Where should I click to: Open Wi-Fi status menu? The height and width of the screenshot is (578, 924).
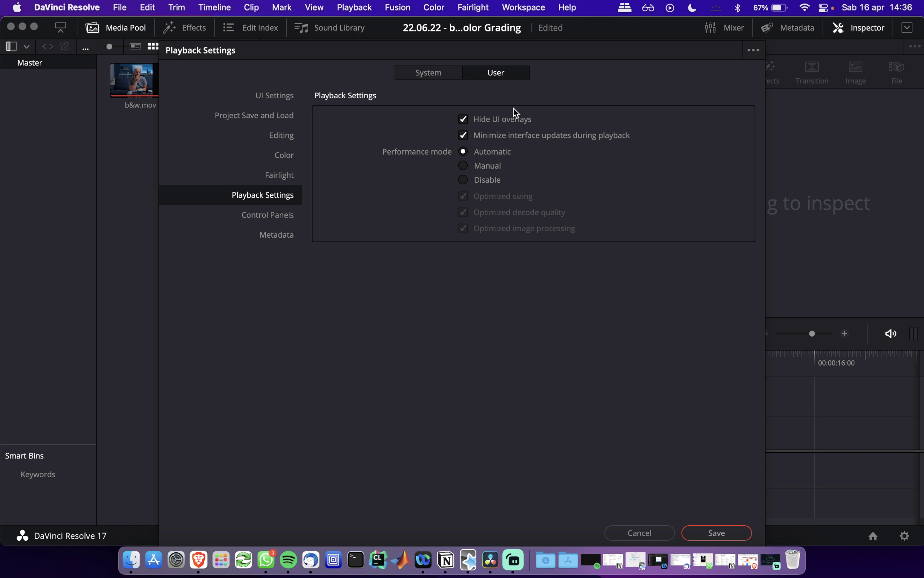tap(804, 8)
